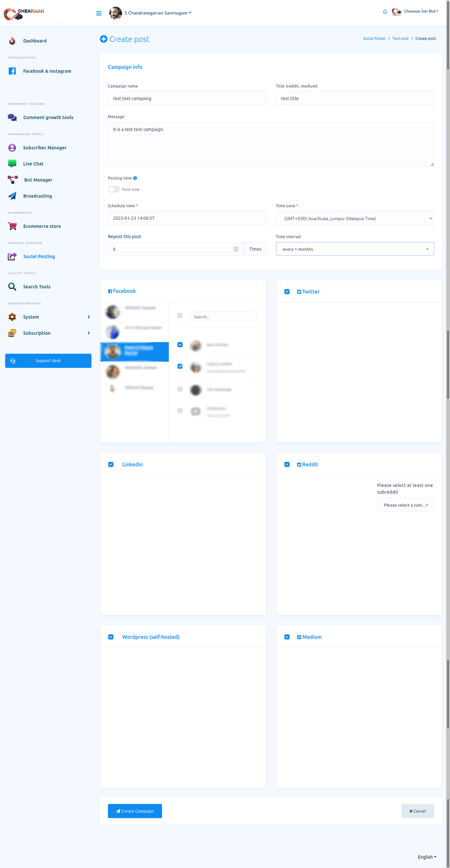Click the Create Campaign button
Screen dimensions: 450x868
pyautogui.click(x=135, y=811)
